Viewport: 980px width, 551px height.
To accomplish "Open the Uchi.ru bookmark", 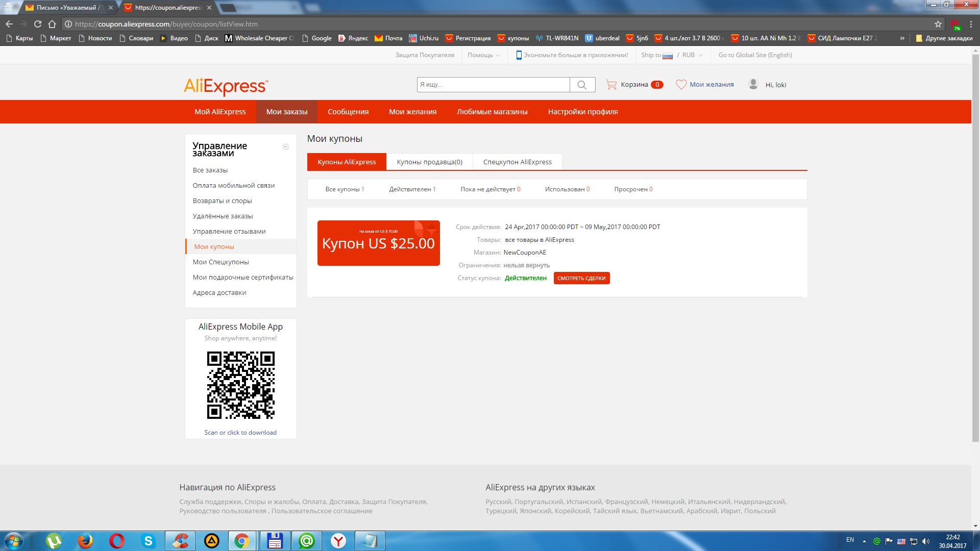I will 424,38.
